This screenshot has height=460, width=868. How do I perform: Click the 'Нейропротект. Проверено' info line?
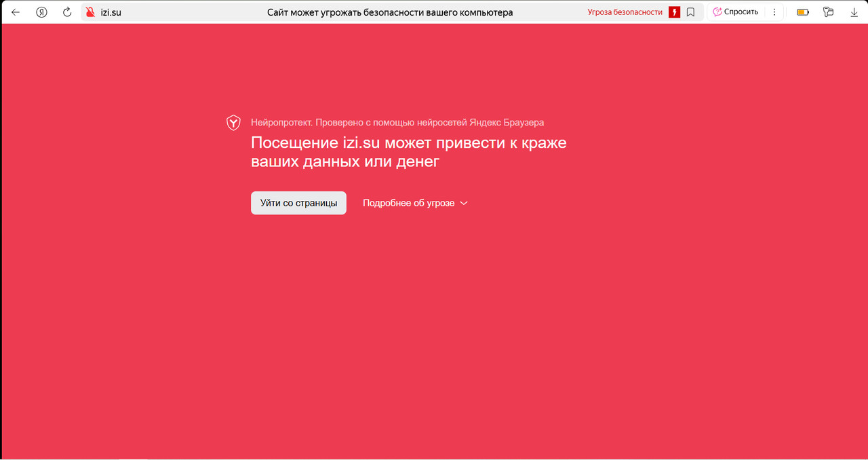[397, 123]
